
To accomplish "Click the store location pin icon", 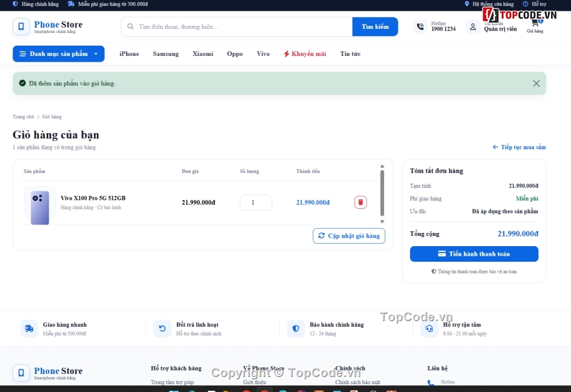I will 467,4.
